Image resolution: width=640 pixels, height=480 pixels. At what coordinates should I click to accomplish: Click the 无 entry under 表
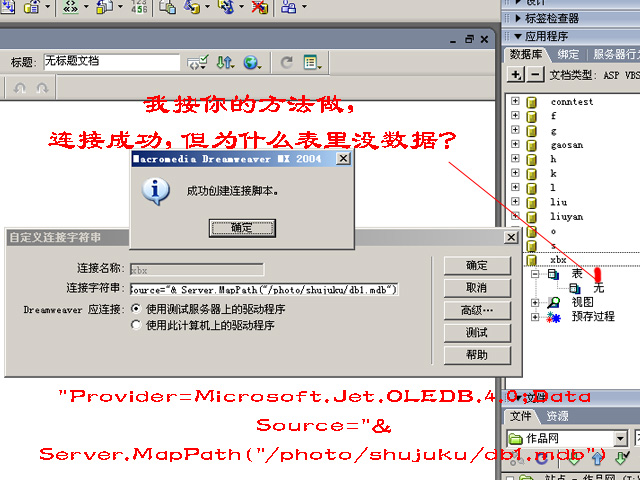(x=598, y=288)
